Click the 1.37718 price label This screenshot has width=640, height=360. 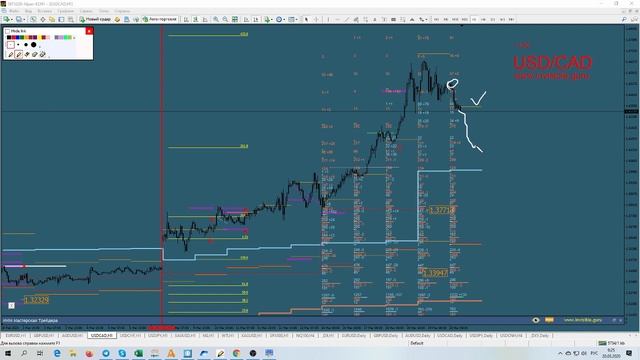pos(441,210)
